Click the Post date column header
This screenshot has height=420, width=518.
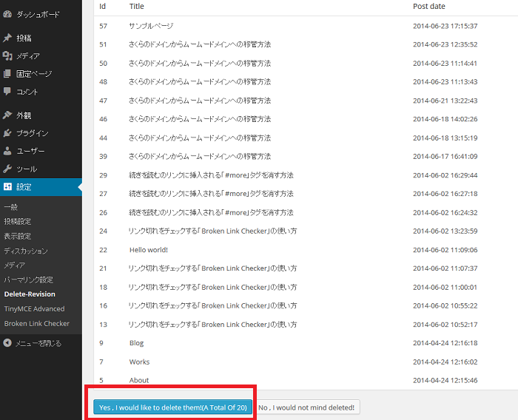coord(428,6)
